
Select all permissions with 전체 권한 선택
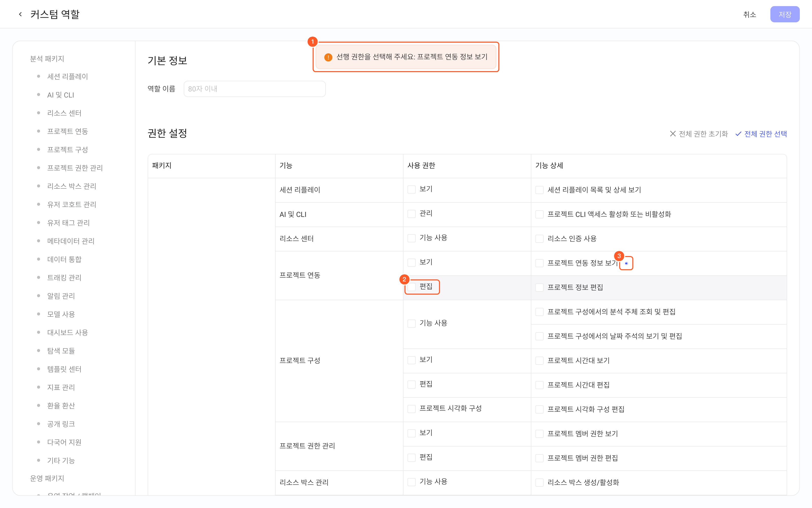click(x=761, y=134)
